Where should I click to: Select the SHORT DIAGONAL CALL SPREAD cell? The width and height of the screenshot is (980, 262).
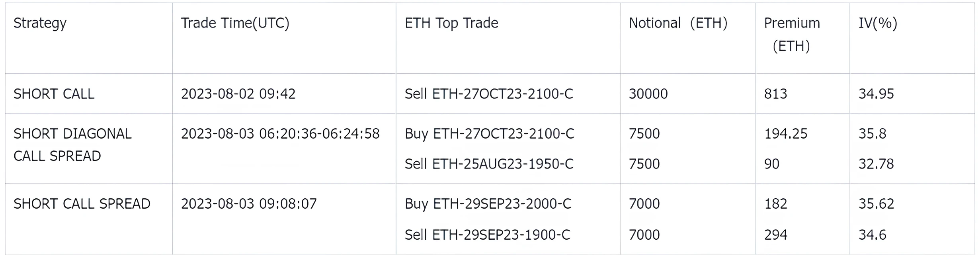coord(72,145)
